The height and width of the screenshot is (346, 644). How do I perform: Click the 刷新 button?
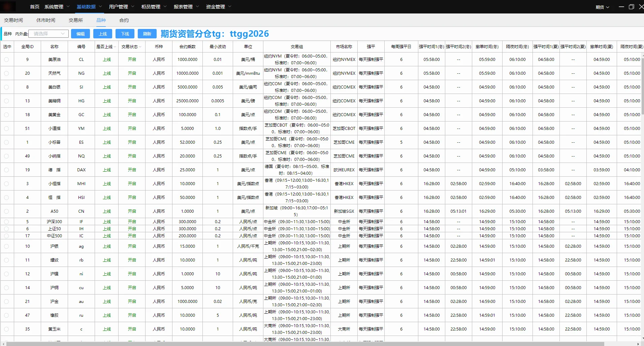[x=147, y=34]
